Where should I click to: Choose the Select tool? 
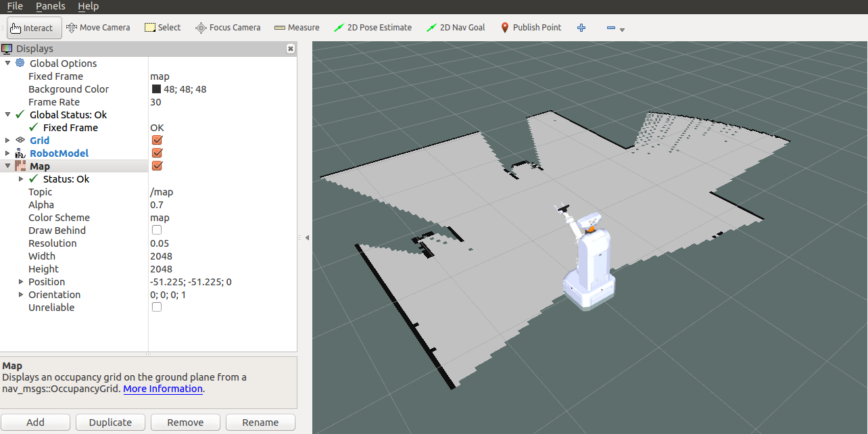[162, 28]
